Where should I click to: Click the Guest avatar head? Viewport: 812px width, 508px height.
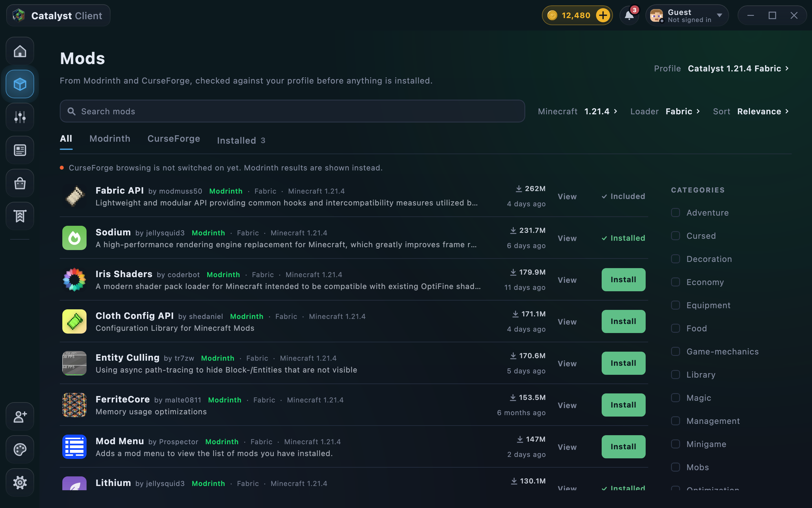(x=656, y=16)
